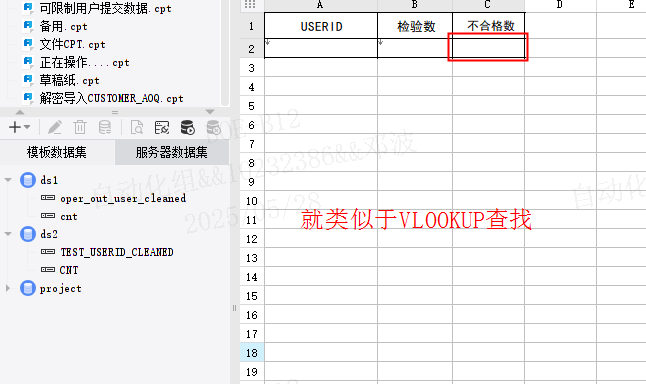Select file name 解密导入CUSTOMER_AOQ.cpt

112,98
